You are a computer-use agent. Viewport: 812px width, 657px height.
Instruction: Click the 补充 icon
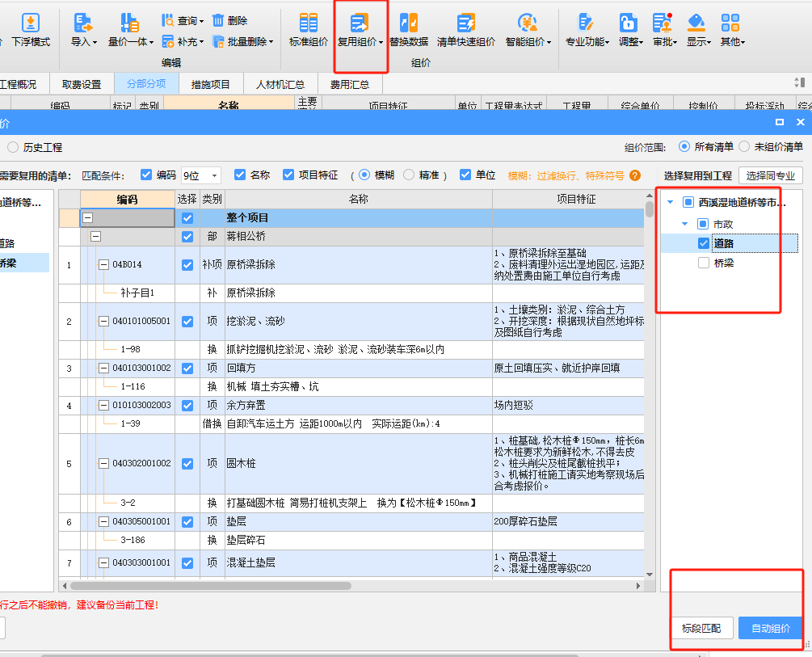(167, 41)
